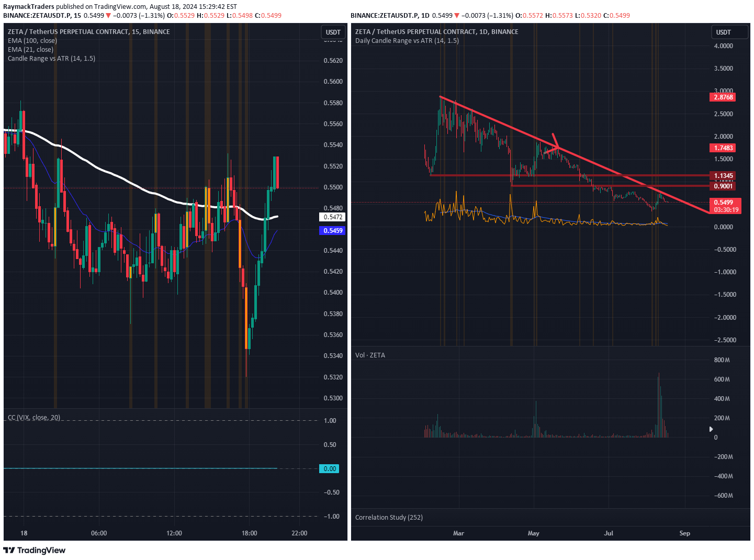Click the 12:00 time axis label

(x=174, y=533)
